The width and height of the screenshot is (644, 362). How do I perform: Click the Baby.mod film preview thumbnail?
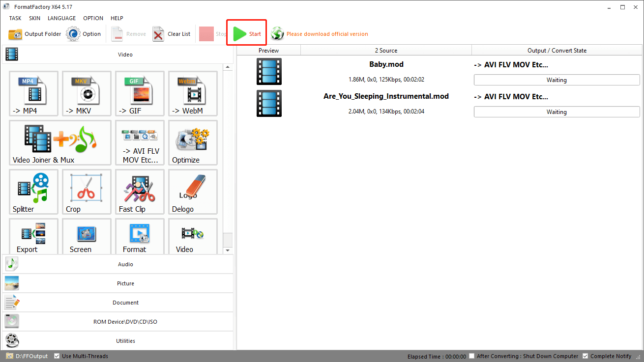pos(269,72)
